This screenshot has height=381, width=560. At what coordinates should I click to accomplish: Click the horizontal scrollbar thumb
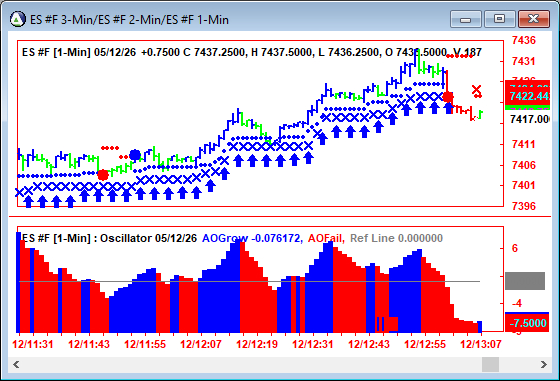(490, 365)
